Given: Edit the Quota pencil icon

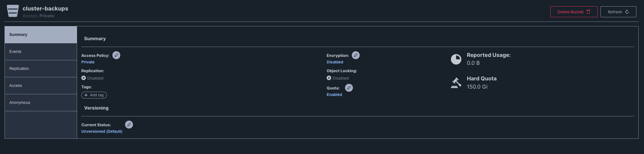Looking at the screenshot, I should (349, 88).
